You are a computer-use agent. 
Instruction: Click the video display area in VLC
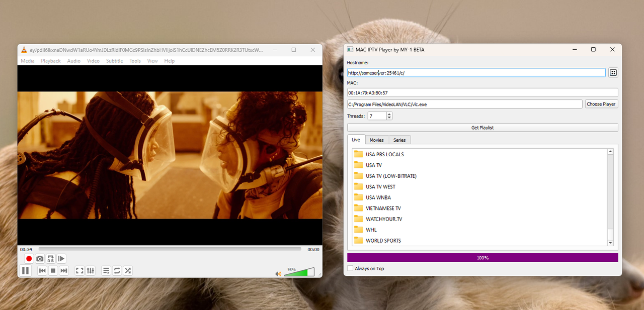click(x=170, y=155)
